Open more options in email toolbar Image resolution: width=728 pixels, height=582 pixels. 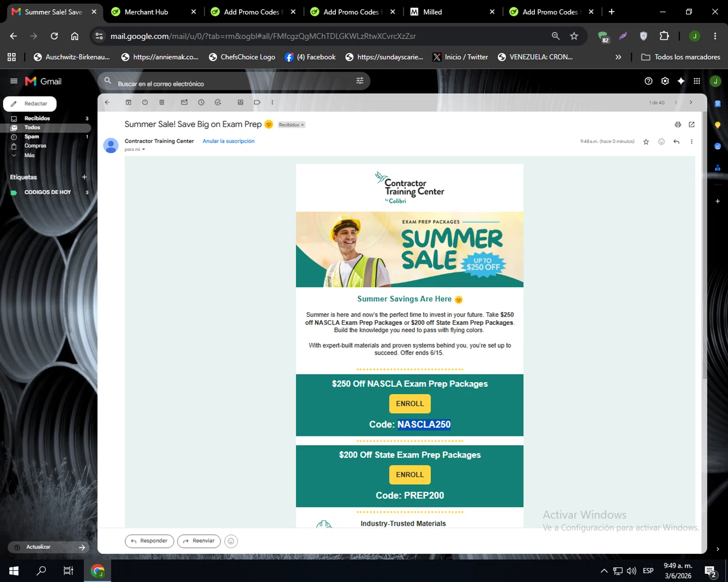coord(272,102)
